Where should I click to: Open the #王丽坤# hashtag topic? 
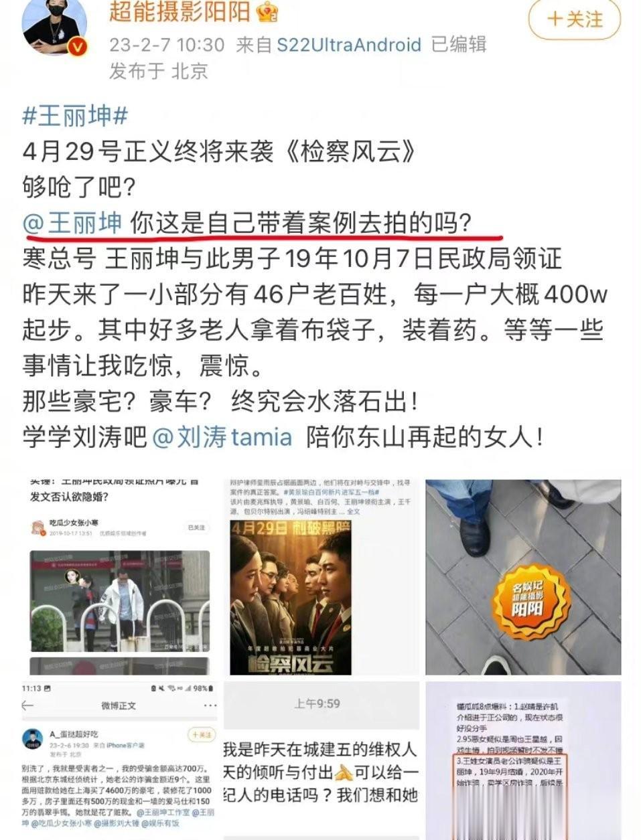pyautogui.click(x=75, y=116)
